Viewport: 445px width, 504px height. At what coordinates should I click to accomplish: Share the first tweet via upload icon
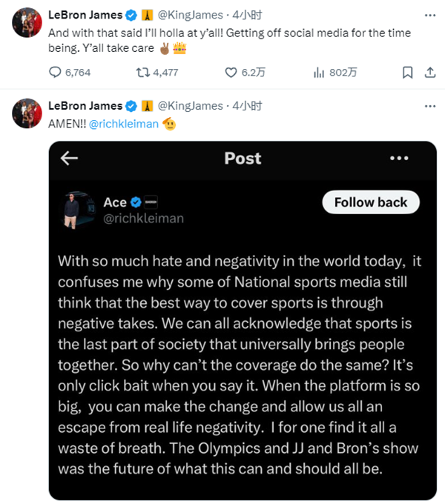pos(430,73)
